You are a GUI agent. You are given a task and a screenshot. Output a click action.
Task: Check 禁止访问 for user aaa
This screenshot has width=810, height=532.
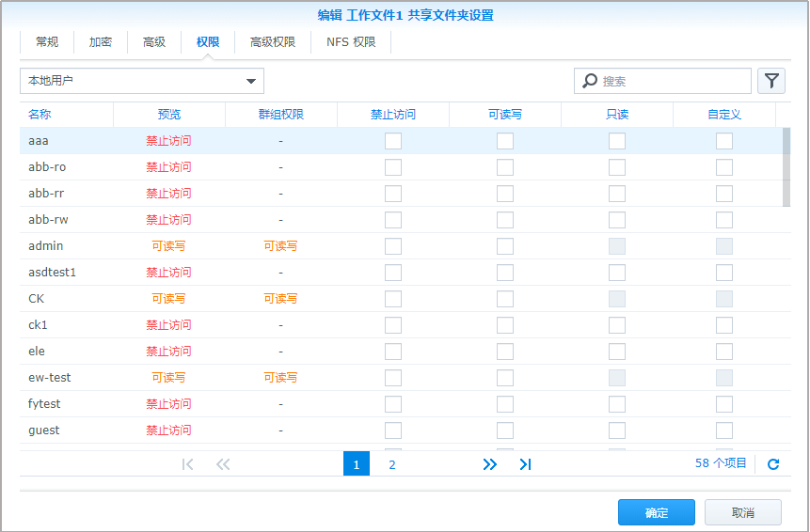point(393,141)
